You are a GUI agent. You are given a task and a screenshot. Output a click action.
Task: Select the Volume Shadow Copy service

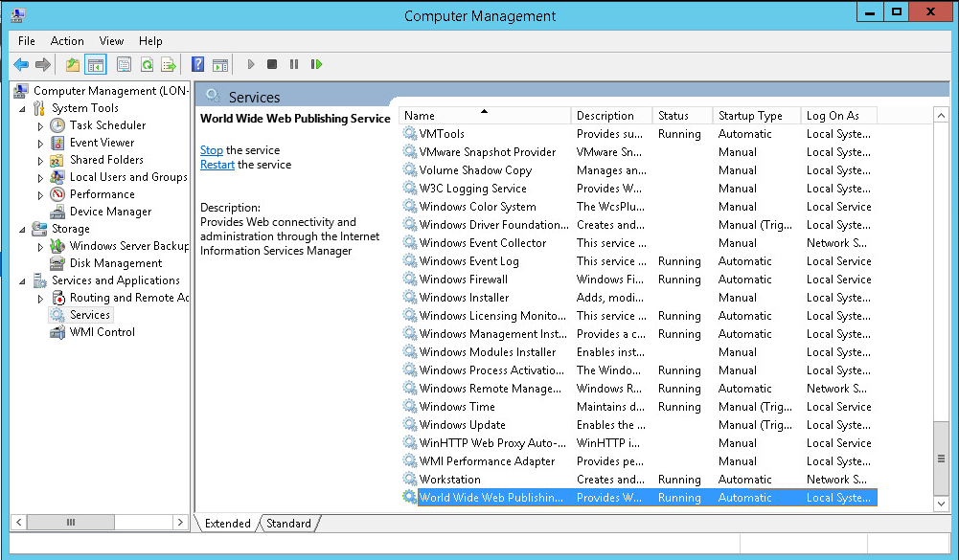point(638,170)
